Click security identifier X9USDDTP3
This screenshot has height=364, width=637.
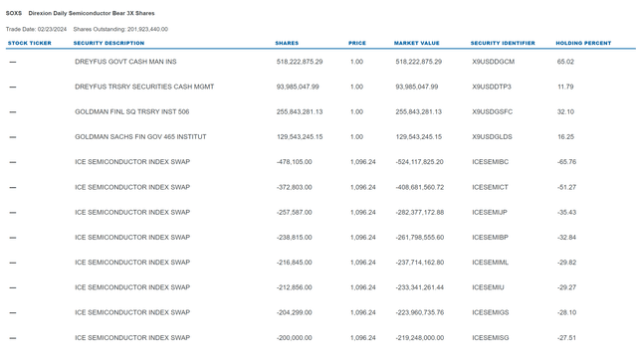pyautogui.click(x=492, y=87)
